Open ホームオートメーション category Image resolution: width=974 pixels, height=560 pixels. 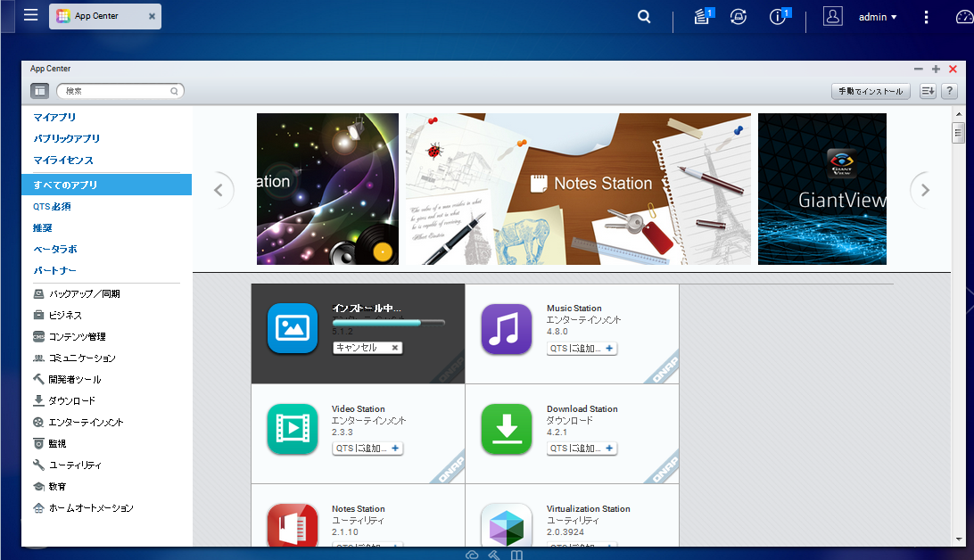(x=83, y=508)
